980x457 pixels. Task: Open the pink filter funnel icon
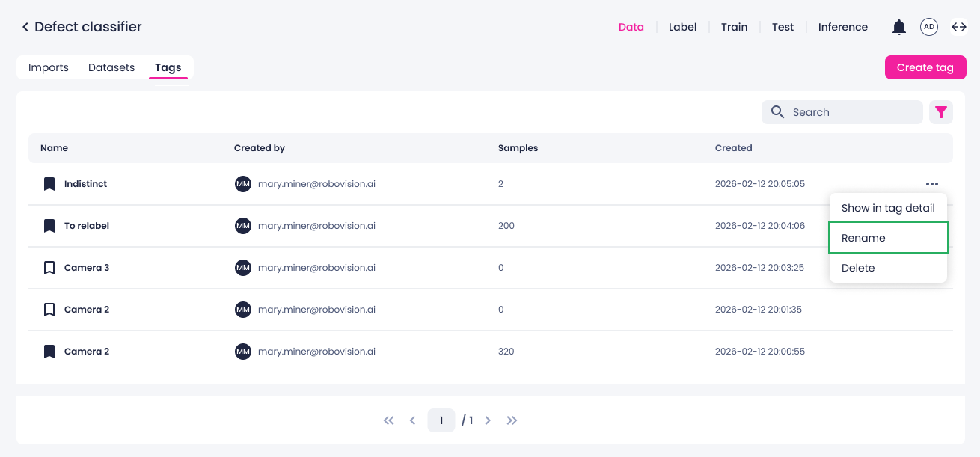coord(941,112)
